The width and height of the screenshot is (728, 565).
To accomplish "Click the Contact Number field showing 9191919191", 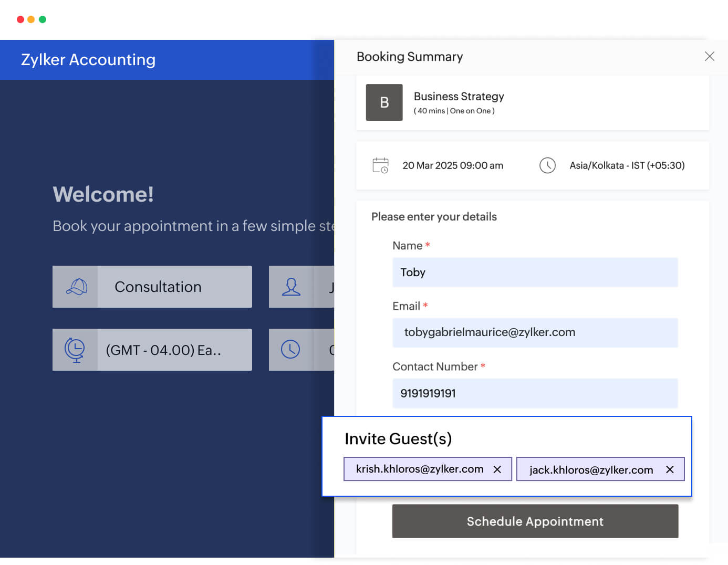I will point(535,393).
